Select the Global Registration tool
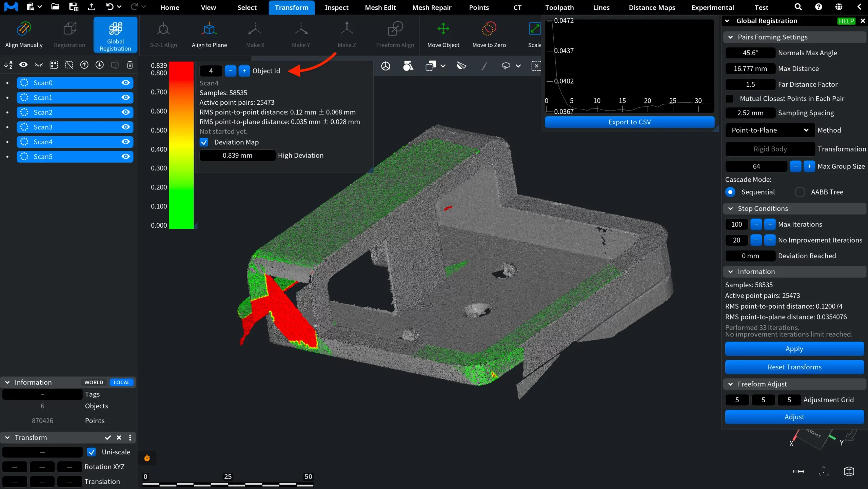 click(x=115, y=35)
